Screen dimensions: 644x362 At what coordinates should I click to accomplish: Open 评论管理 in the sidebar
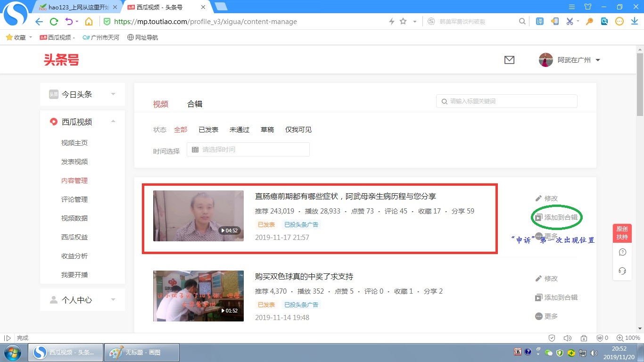point(74,199)
